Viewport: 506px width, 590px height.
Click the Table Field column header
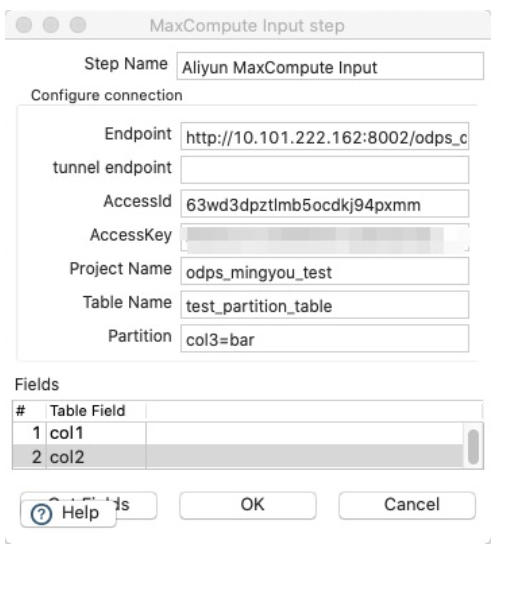[x=96, y=411]
